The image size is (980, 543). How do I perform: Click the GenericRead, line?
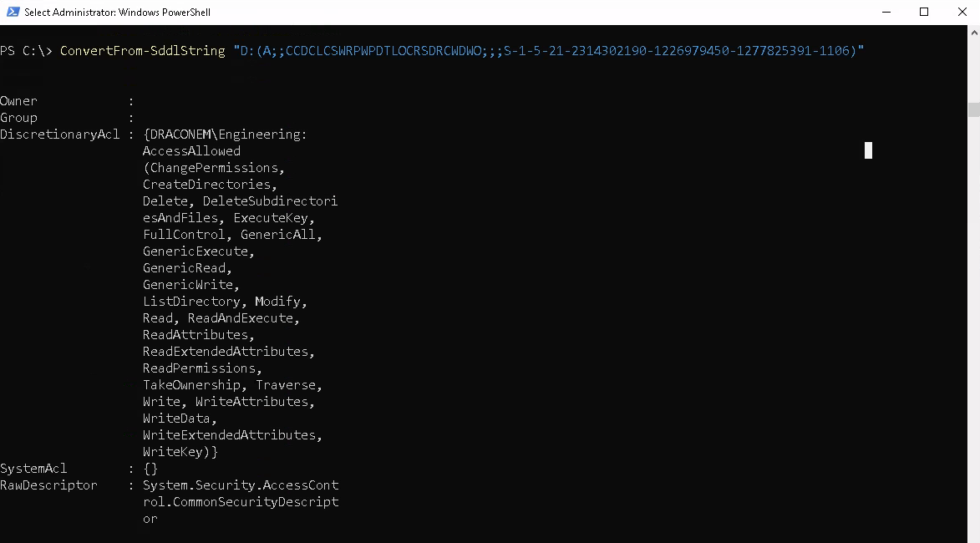187,268
